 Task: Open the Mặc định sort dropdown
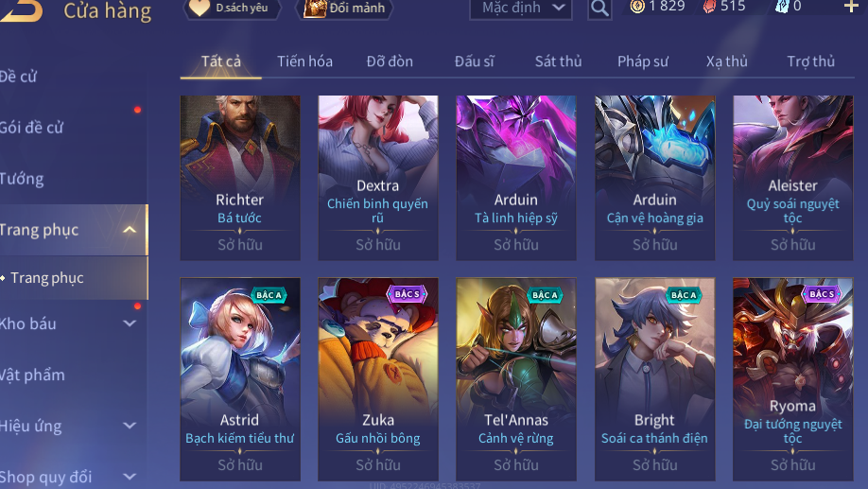point(521,9)
